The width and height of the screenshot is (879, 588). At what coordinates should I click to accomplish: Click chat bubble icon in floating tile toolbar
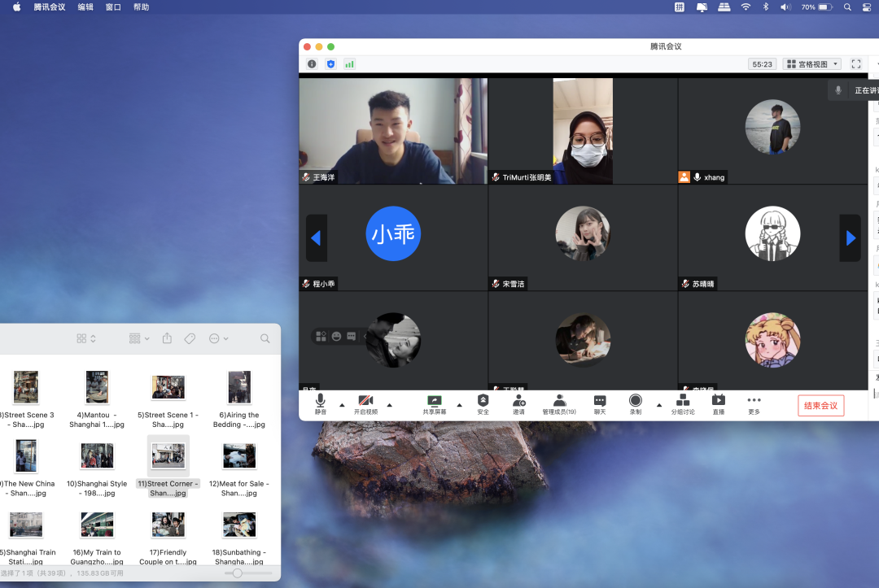352,336
